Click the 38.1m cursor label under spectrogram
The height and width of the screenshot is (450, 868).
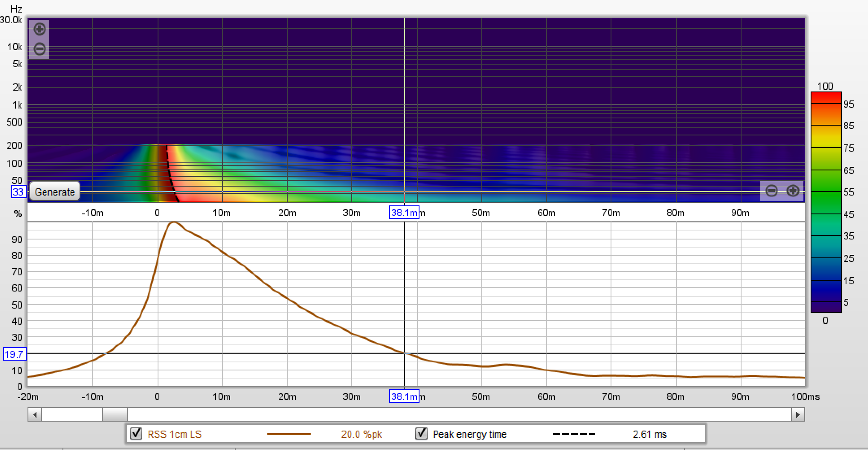pyautogui.click(x=404, y=212)
